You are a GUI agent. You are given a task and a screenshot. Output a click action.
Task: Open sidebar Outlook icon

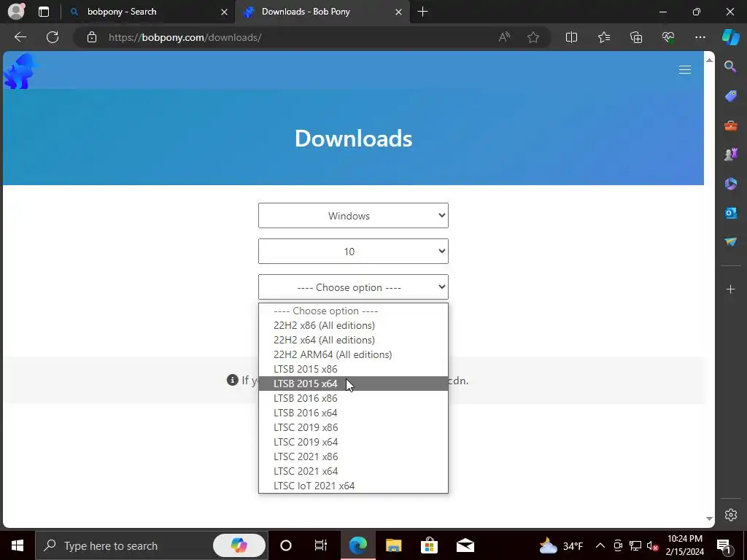point(730,213)
